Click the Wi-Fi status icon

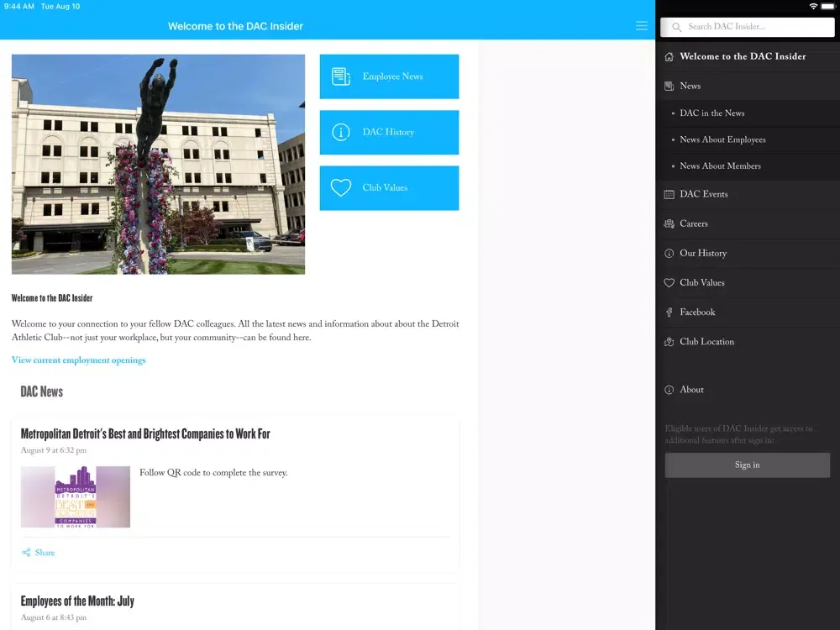[813, 7]
